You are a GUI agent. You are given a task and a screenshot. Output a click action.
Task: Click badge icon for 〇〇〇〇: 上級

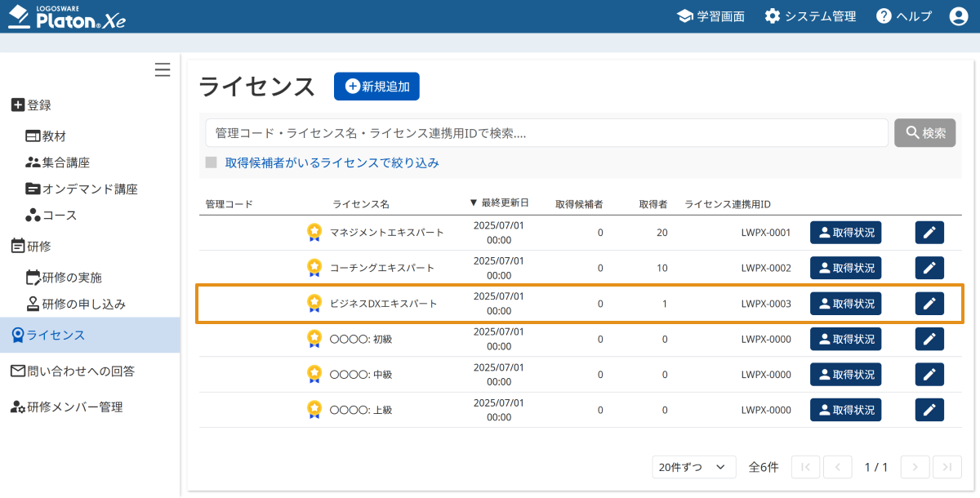(x=314, y=410)
